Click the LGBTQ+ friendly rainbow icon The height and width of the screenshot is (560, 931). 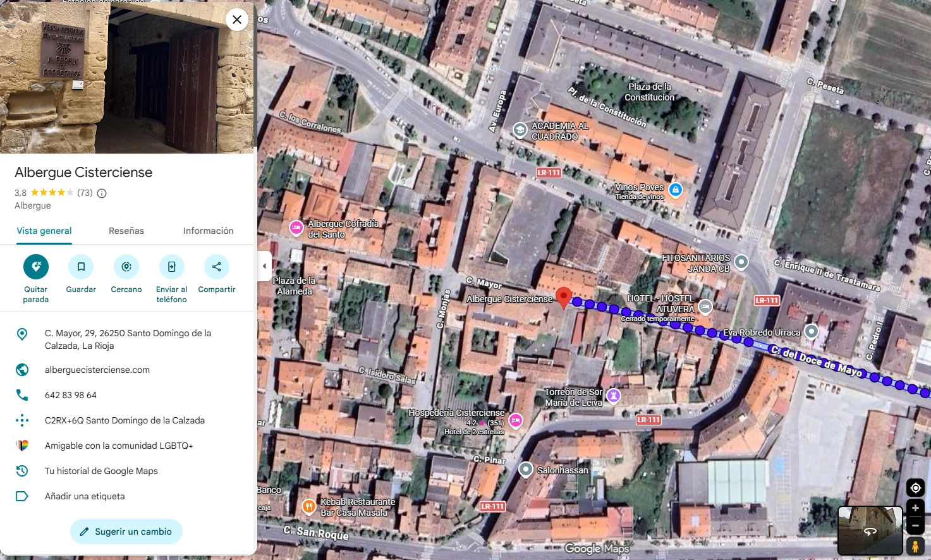pyautogui.click(x=22, y=446)
